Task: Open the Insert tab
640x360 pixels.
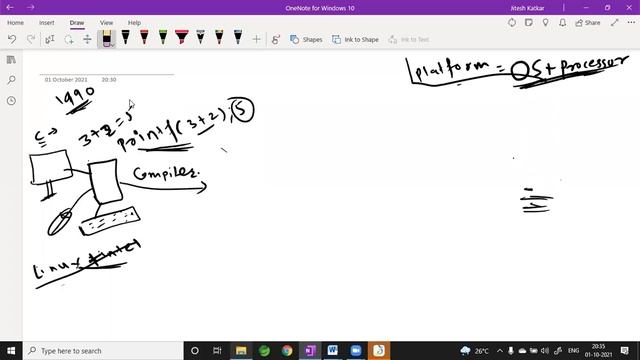Action: click(x=47, y=23)
